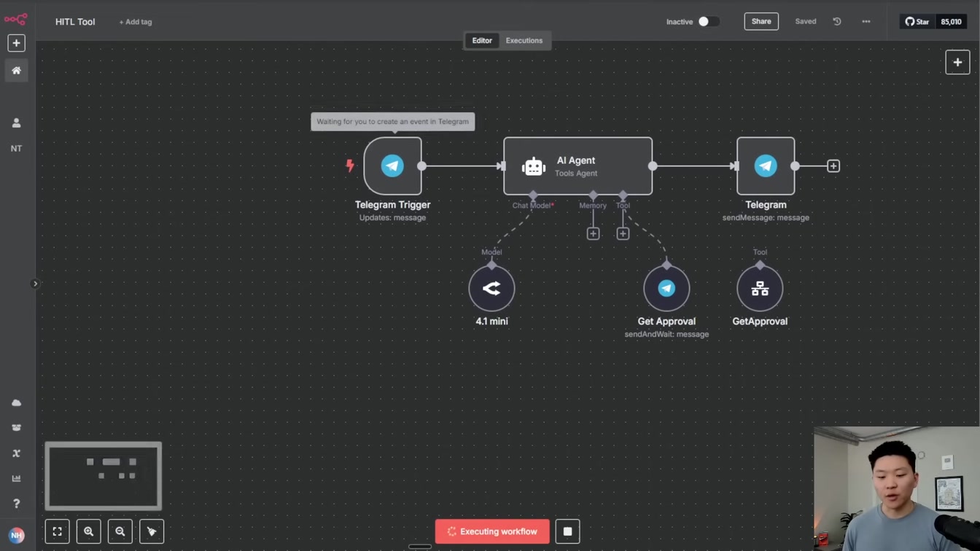Click the 85,010 star count
The height and width of the screenshot is (551, 980).
pyautogui.click(x=951, y=22)
